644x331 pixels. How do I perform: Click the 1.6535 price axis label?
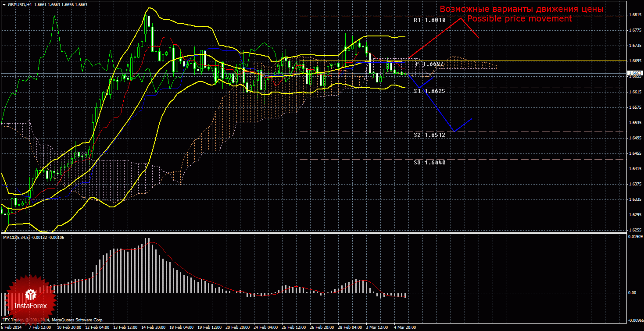click(x=635, y=122)
